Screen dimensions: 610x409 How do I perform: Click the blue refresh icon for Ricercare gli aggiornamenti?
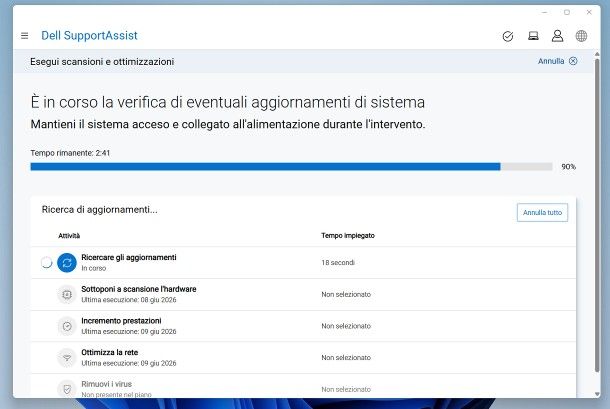click(67, 263)
